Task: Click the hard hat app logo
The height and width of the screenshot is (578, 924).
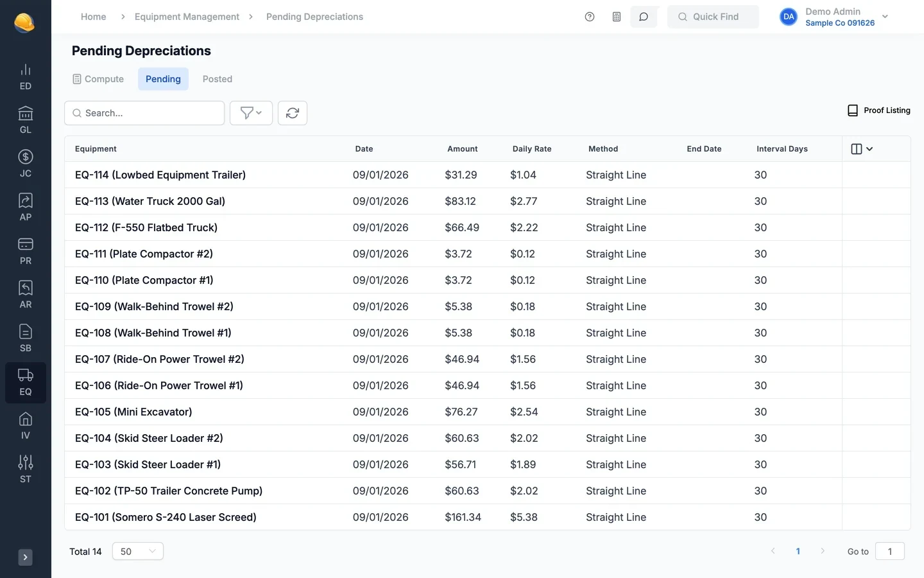Action: click(x=24, y=22)
